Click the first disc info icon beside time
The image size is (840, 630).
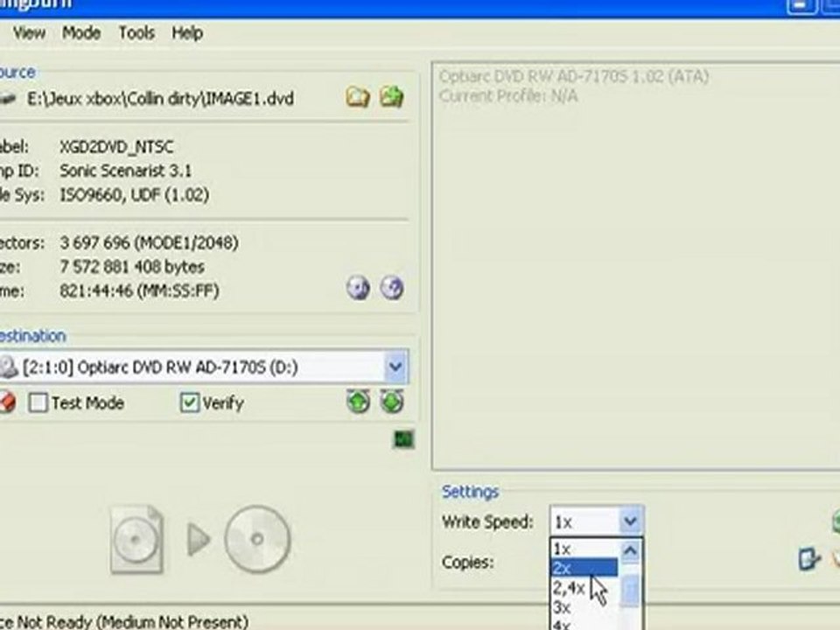click(x=359, y=288)
